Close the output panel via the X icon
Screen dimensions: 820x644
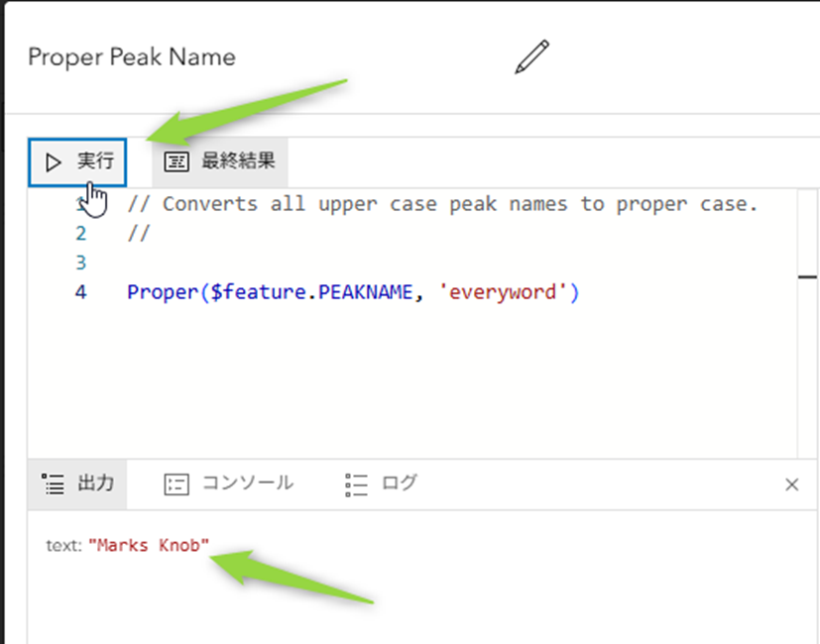click(x=792, y=484)
